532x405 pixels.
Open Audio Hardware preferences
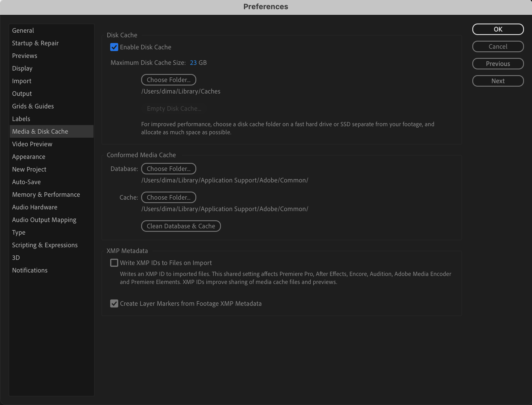(x=35, y=207)
